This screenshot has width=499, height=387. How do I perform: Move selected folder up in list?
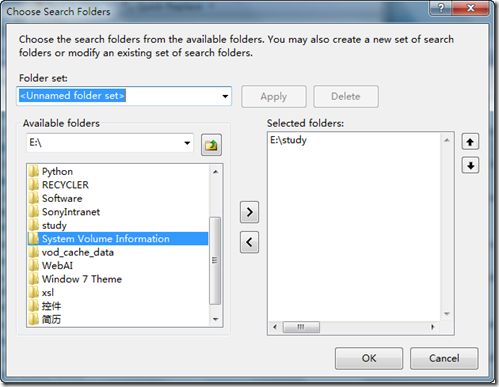point(470,142)
